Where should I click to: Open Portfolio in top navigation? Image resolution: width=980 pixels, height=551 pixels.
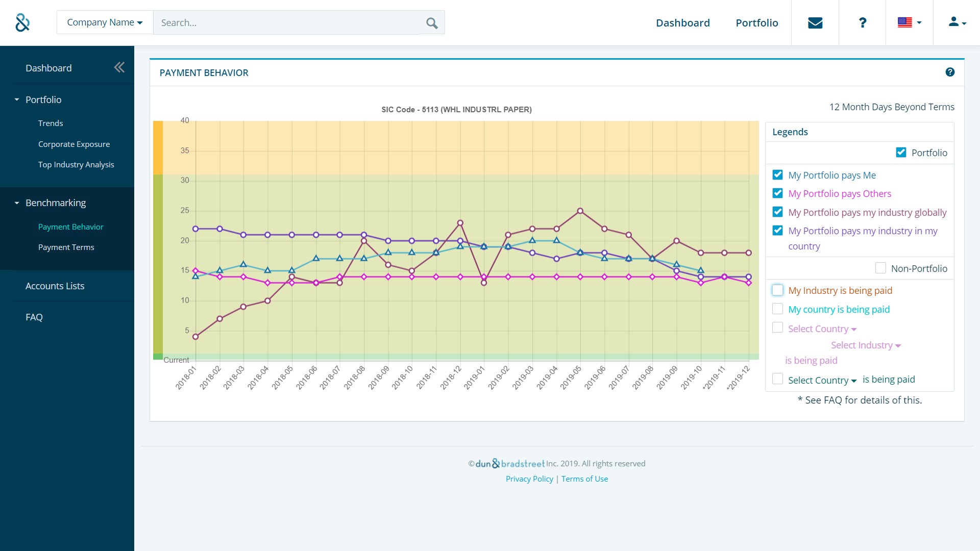pos(756,23)
